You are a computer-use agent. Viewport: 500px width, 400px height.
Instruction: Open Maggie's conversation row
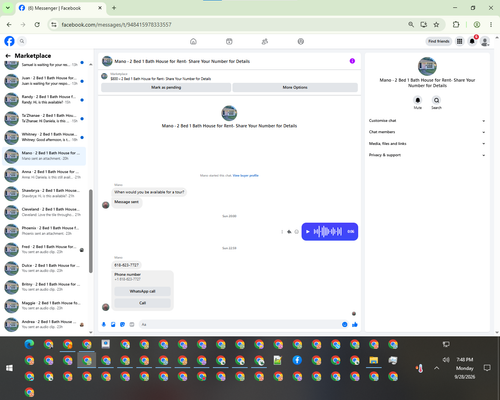pos(44,306)
